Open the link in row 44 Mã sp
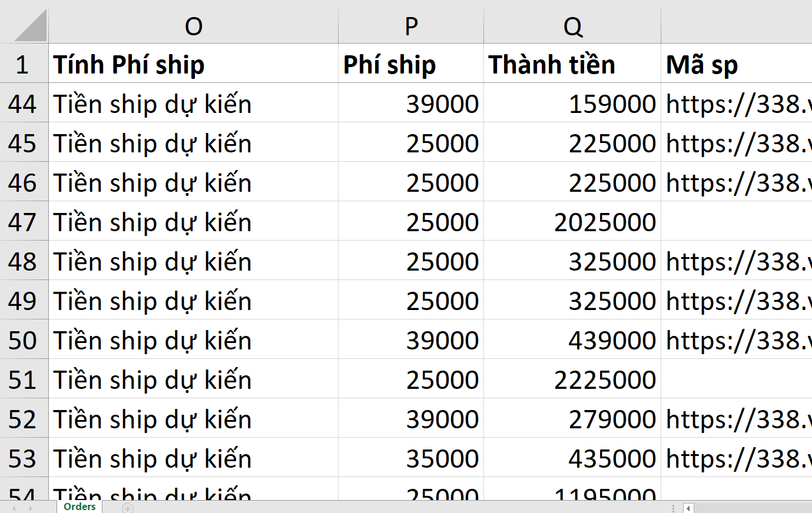 (x=735, y=104)
